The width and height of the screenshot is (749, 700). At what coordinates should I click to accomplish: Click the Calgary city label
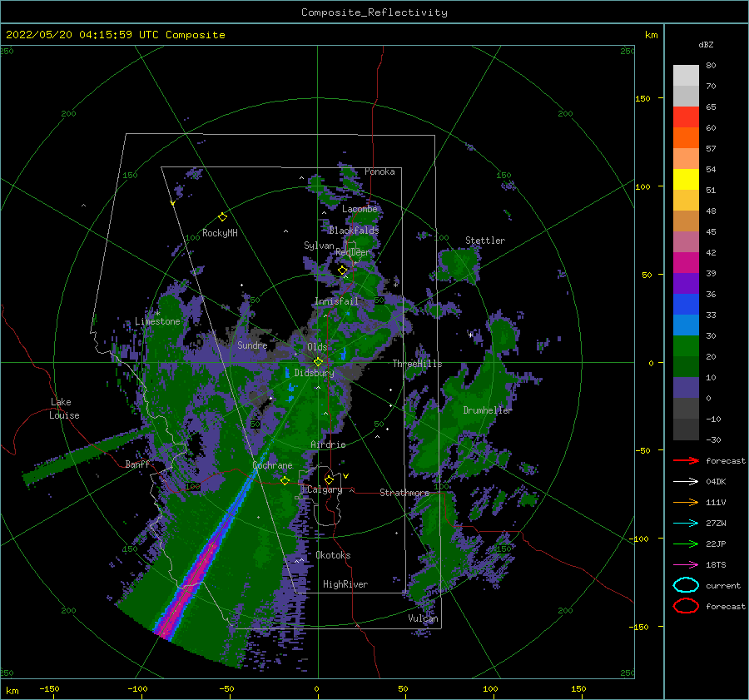325,489
